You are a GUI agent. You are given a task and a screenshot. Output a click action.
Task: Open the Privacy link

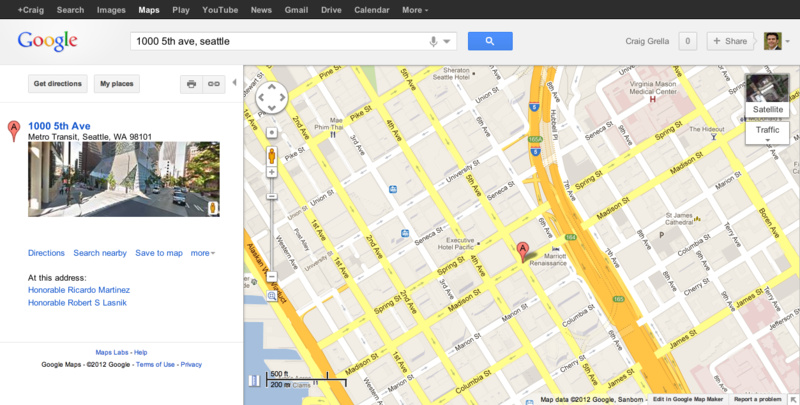coord(191,365)
